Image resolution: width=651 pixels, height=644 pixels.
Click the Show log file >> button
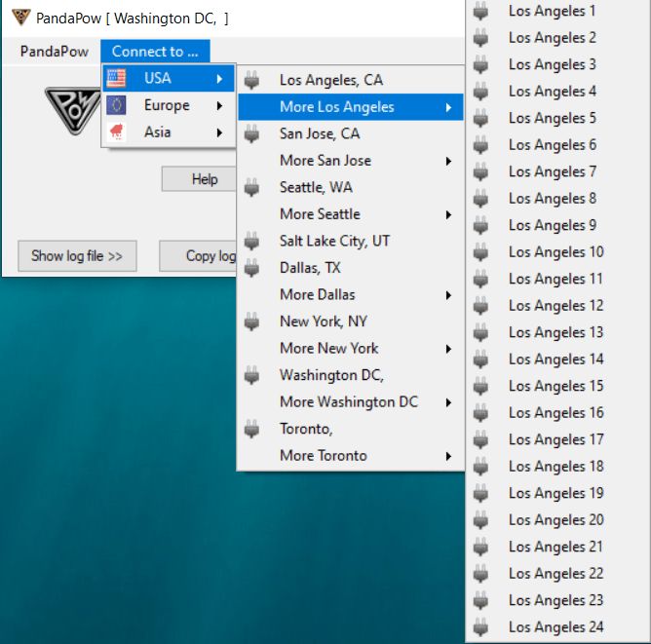coord(77,255)
